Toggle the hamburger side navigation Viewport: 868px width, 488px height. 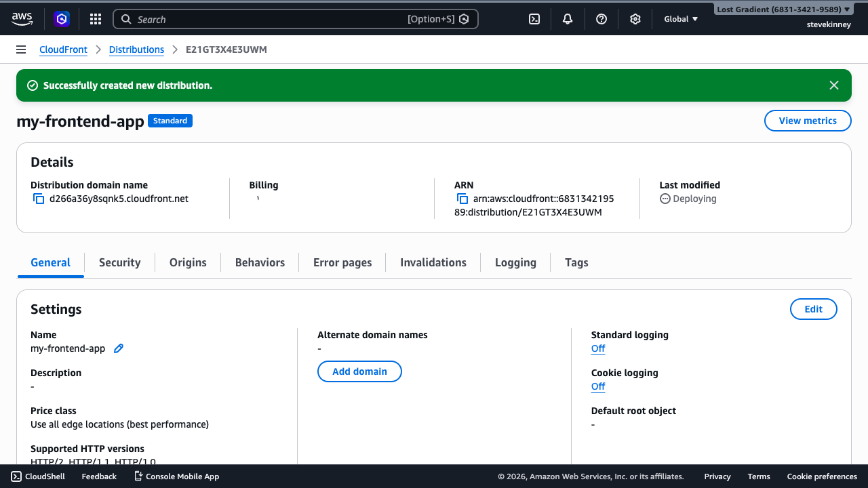tap(21, 49)
